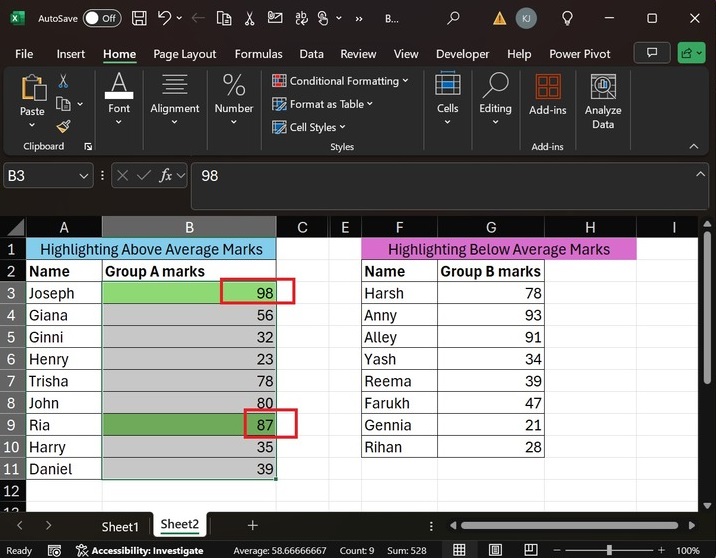Open the Analyze Data tool

point(603,102)
